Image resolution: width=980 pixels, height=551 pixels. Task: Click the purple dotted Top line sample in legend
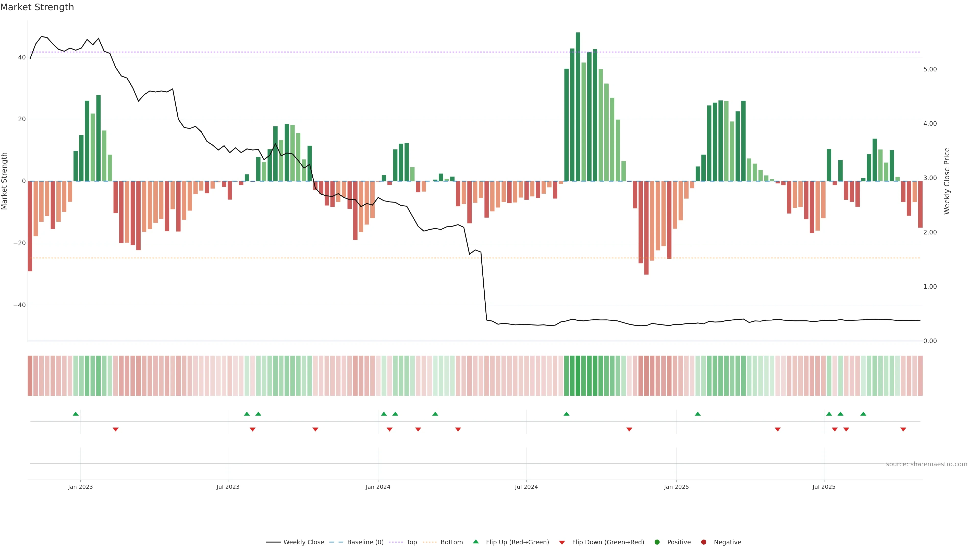point(396,542)
